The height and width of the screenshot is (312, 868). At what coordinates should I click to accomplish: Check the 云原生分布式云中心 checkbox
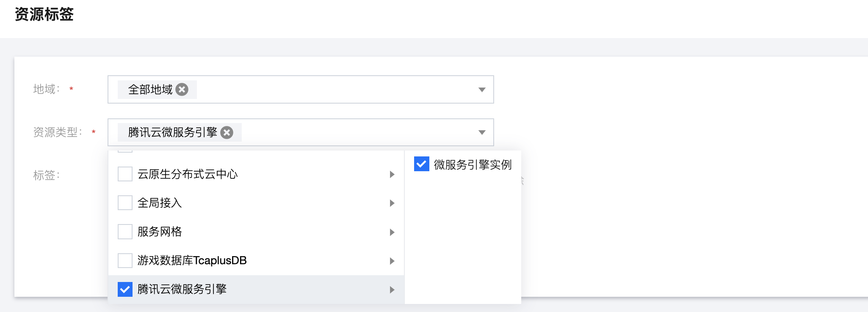125,174
